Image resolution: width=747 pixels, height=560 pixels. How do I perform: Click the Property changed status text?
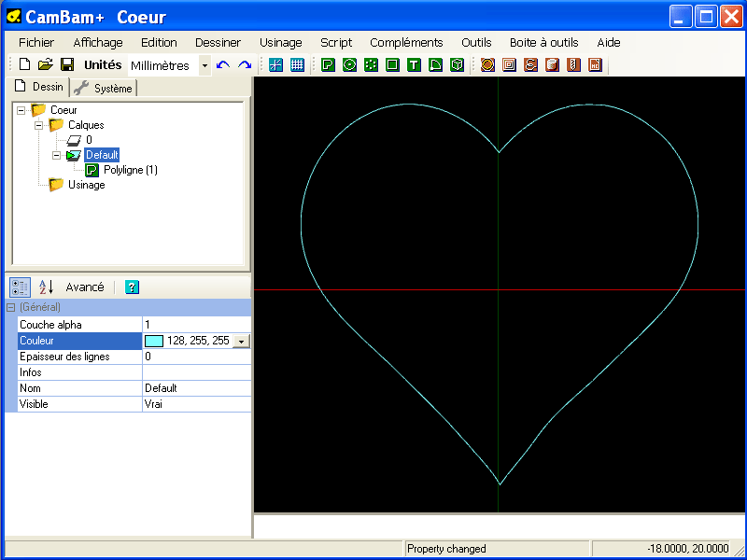(x=446, y=549)
